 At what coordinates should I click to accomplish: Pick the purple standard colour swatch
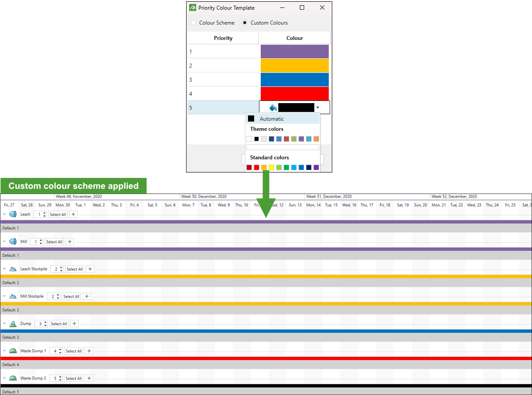316,167
